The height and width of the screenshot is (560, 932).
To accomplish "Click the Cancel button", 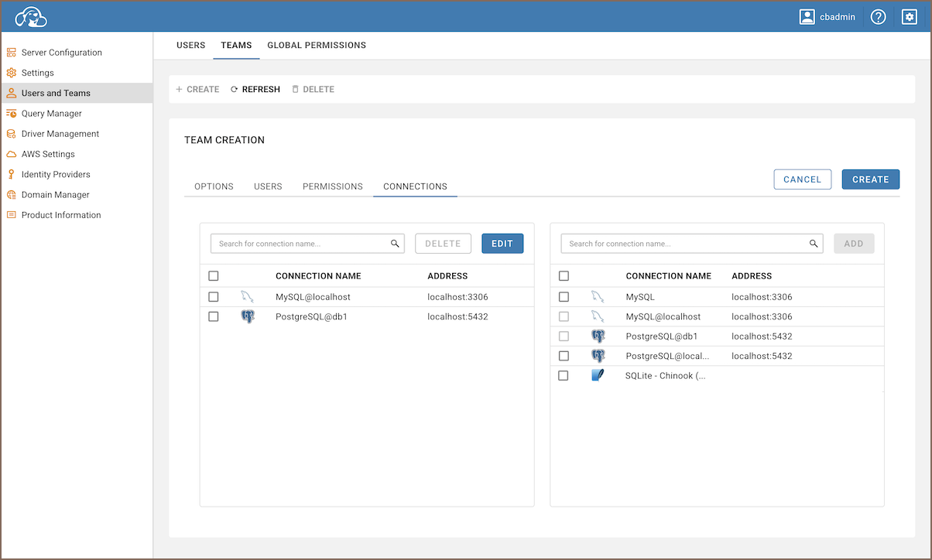I will click(x=802, y=179).
